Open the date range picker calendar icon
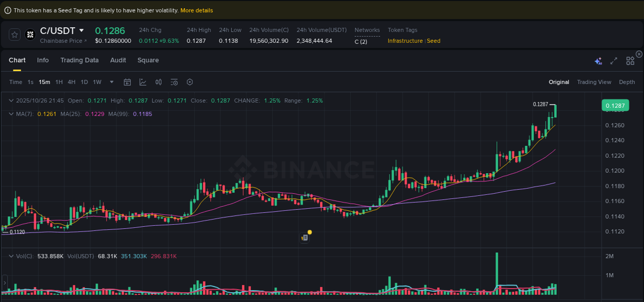This screenshot has height=302, width=644. 127,82
